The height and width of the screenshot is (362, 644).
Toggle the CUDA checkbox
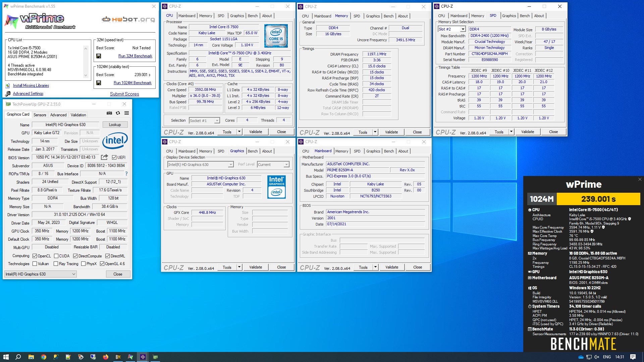(x=56, y=256)
